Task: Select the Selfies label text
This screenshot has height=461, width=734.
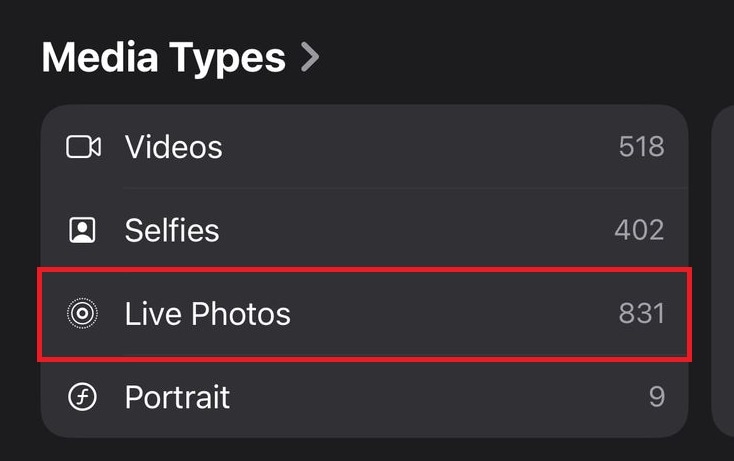Action: (171, 231)
